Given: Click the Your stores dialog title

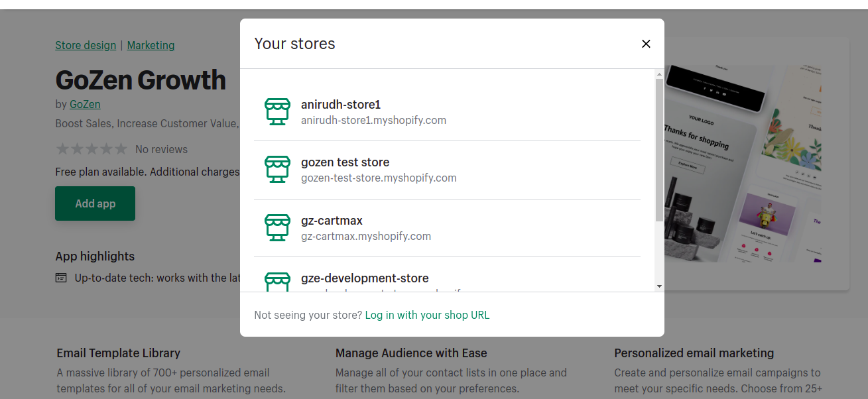Looking at the screenshot, I should [x=295, y=44].
